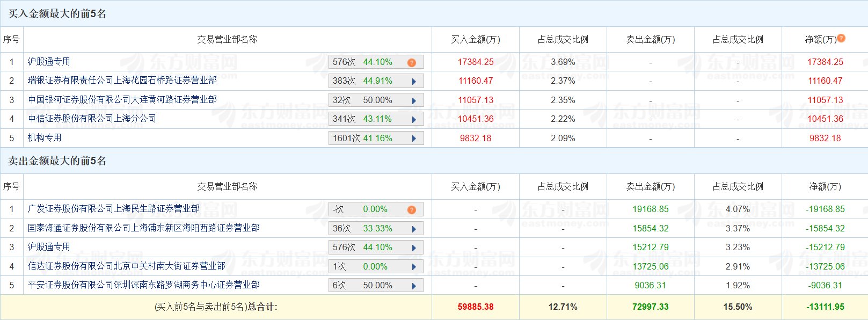Image resolution: width=868 pixels, height=320 pixels.
Task: Open 国泰海通证券上海浦东新区海阳西路 link
Action: [144, 228]
